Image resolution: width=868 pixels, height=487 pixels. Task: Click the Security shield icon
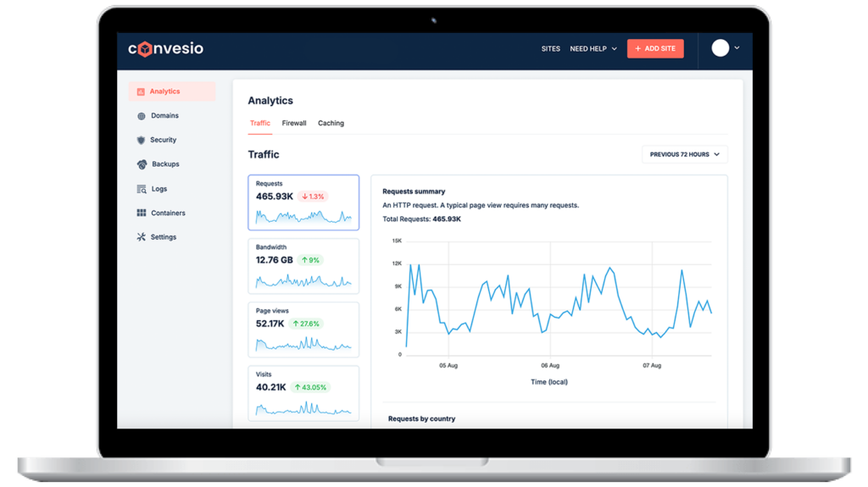[142, 140]
